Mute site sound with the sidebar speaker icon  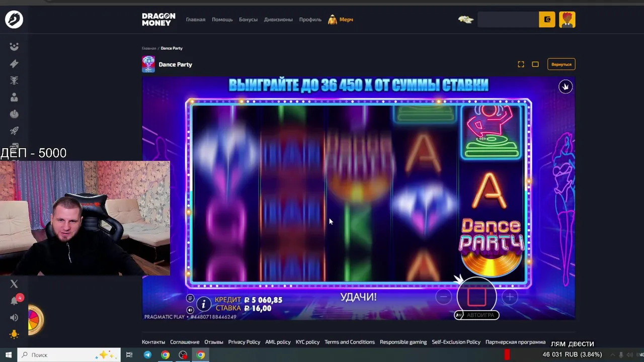pos(14,318)
